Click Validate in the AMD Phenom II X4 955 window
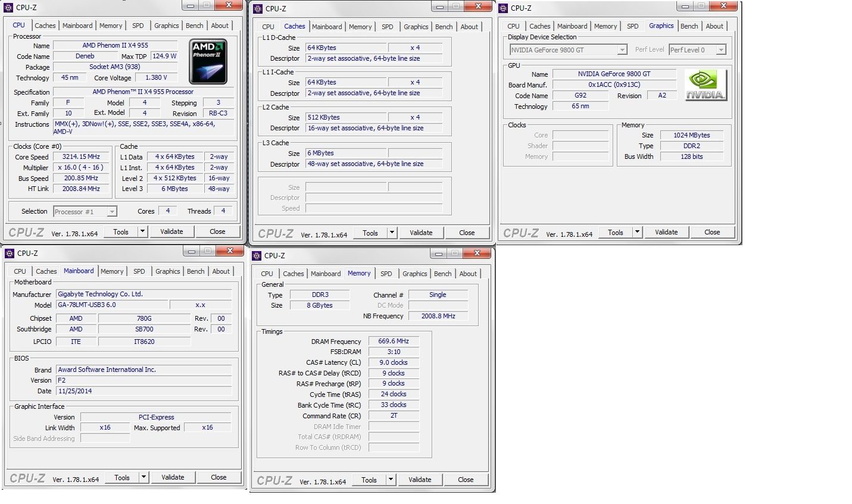Image resolution: width=852 pixels, height=504 pixels. tap(171, 231)
